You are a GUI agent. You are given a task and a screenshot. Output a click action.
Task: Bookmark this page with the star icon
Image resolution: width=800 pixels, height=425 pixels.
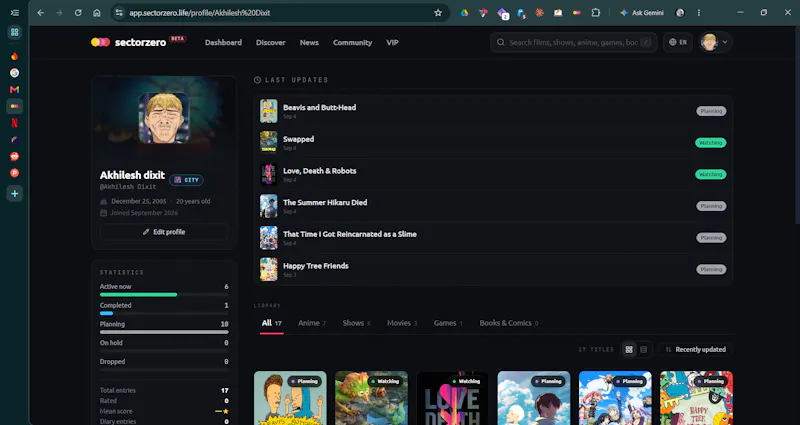point(438,13)
